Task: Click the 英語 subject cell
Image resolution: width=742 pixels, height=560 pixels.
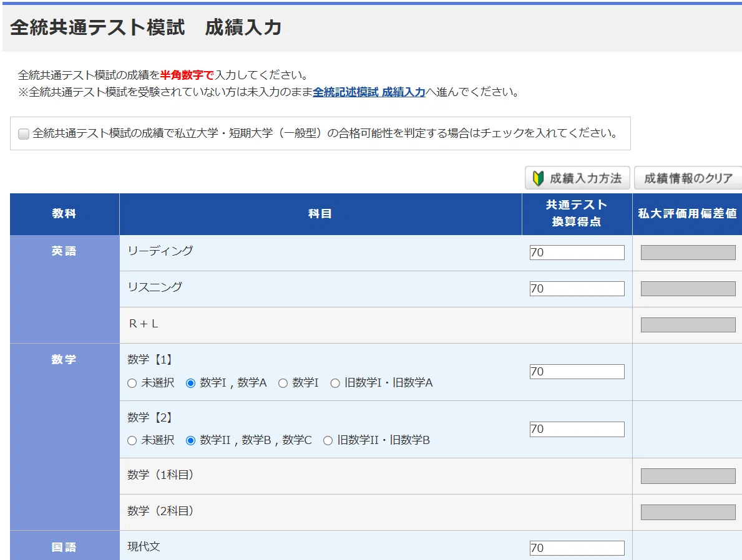Action: click(x=64, y=289)
